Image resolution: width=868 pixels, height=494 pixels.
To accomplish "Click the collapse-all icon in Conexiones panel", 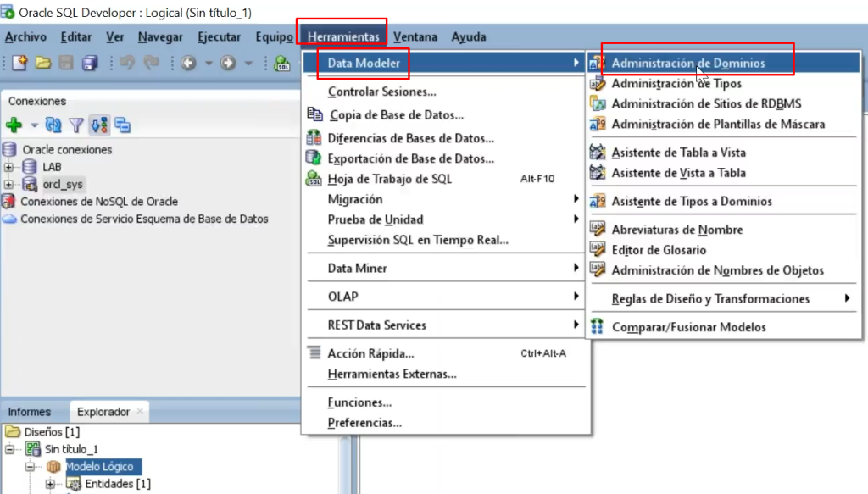I will (x=122, y=125).
